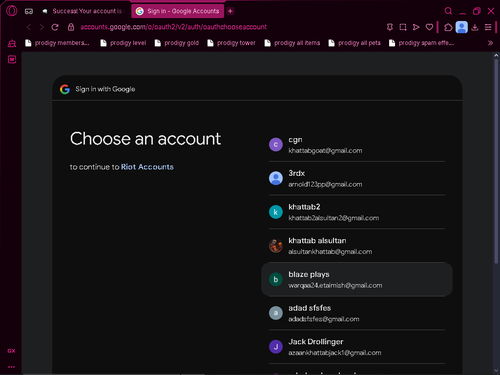Screen dimensions: 500x375
Task: Follow the Riot Accounts link
Action: [x=147, y=167]
